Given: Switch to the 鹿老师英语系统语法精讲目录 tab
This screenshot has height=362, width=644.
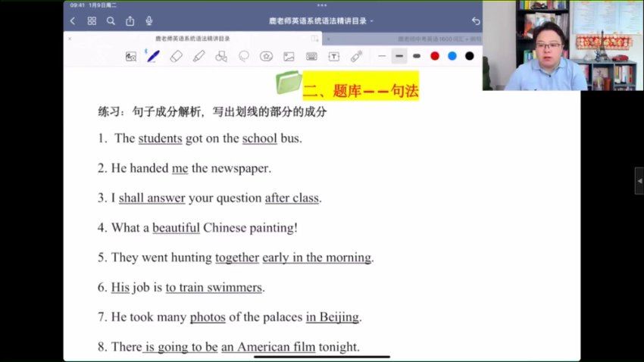Looking at the screenshot, I should click(x=192, y=39).
